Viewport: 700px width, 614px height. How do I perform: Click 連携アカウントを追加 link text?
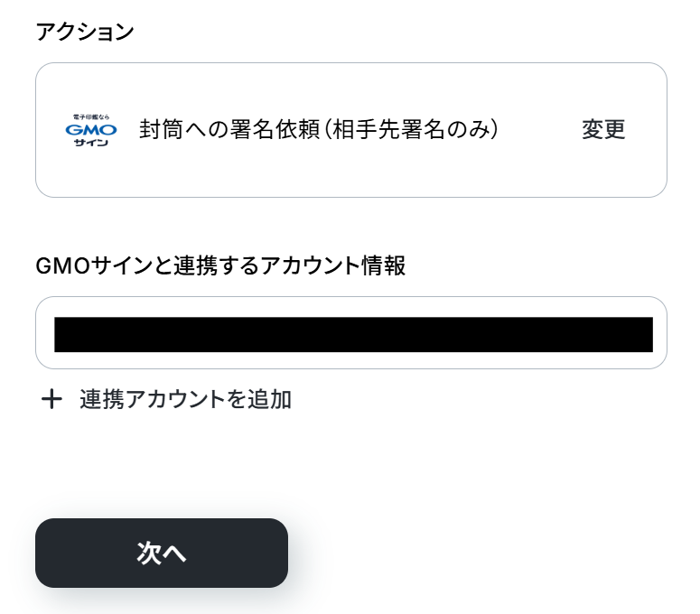(x=186, y=399)
